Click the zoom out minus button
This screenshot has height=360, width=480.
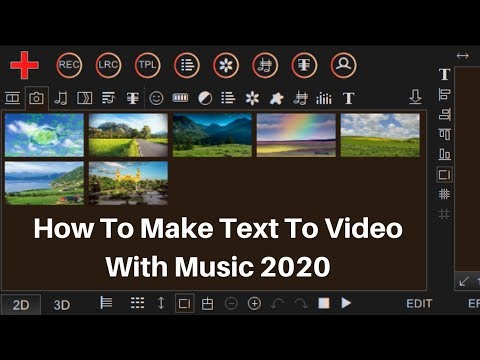(231, 303)
